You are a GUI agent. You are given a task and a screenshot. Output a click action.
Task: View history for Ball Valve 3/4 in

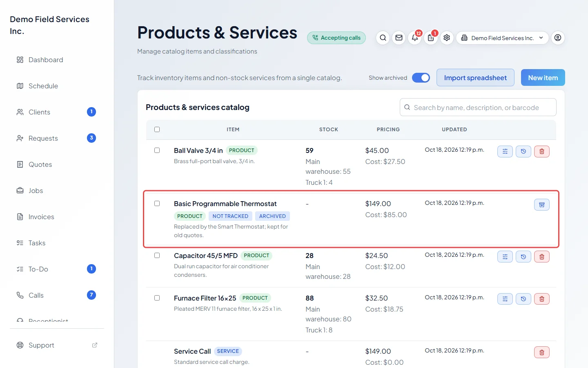(523, 151)
